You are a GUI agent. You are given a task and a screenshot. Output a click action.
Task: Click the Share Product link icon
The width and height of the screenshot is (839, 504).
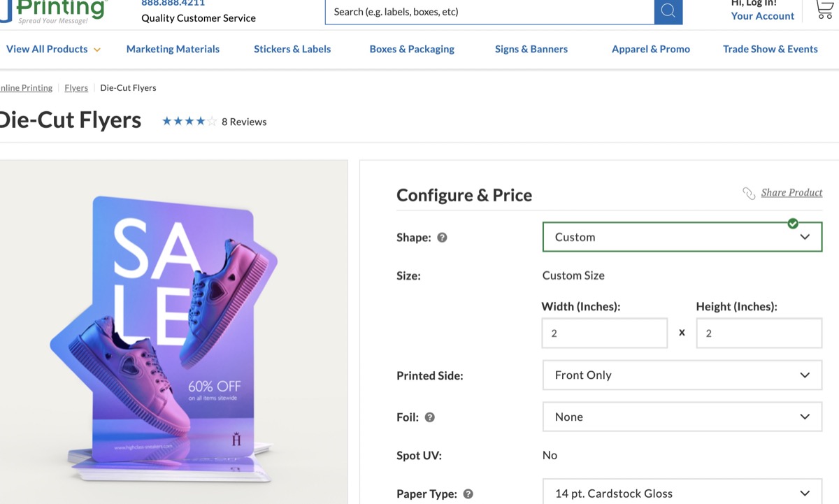tap(749, 193)
